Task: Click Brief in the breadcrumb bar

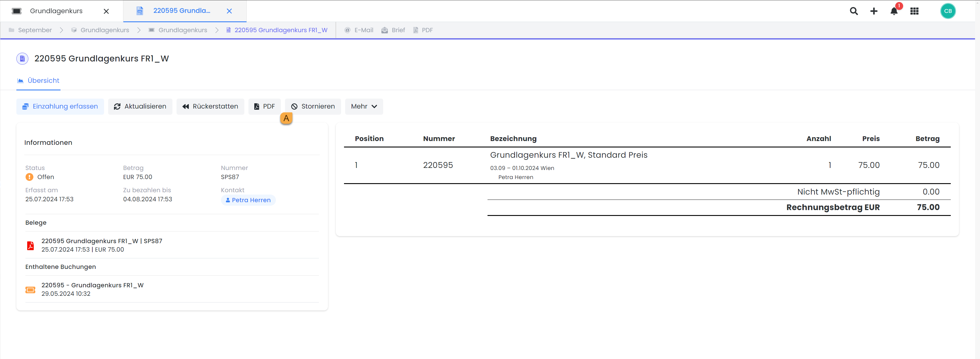Action: [393, 30]
